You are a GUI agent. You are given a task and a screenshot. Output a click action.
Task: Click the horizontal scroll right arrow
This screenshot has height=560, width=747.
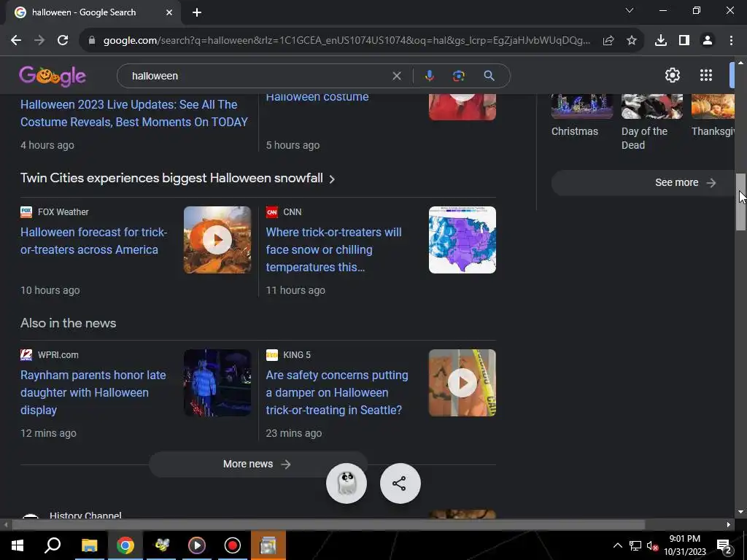tap(729, 524)
